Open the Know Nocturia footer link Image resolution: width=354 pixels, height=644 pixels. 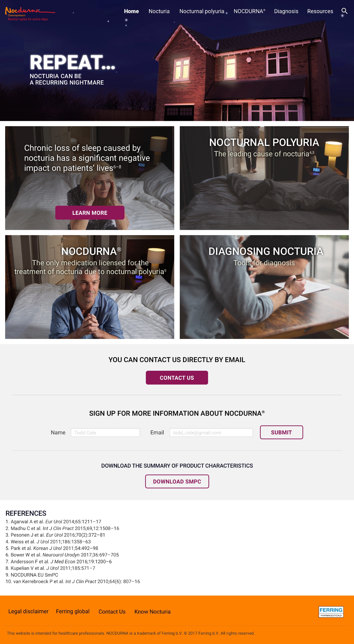(x=152, y=612)
